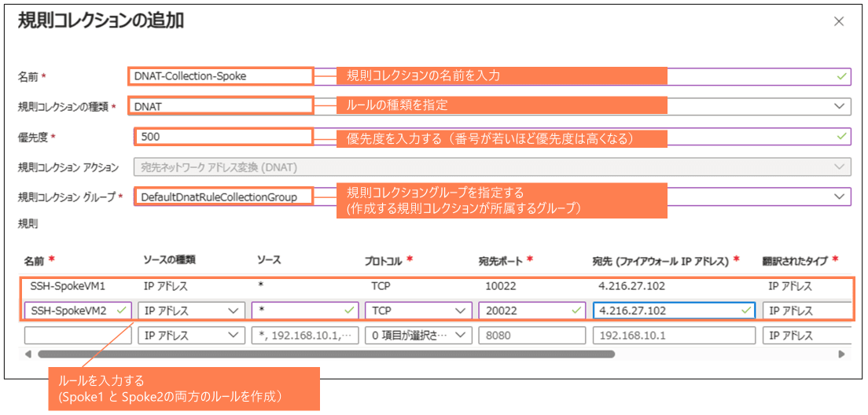This screenshot has height=415, width=868.
Task: Click the horizontal scrollbar thumb under rules
Action: coord(326,354)
